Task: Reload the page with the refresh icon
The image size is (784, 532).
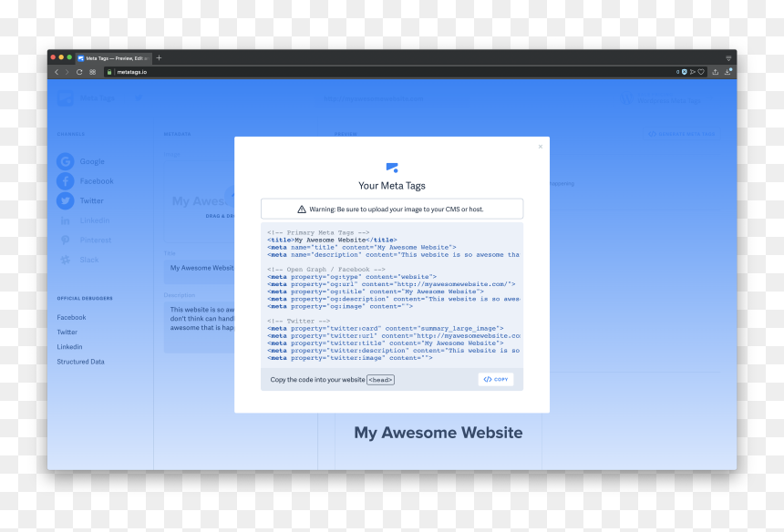Action: tap(79, 72)
